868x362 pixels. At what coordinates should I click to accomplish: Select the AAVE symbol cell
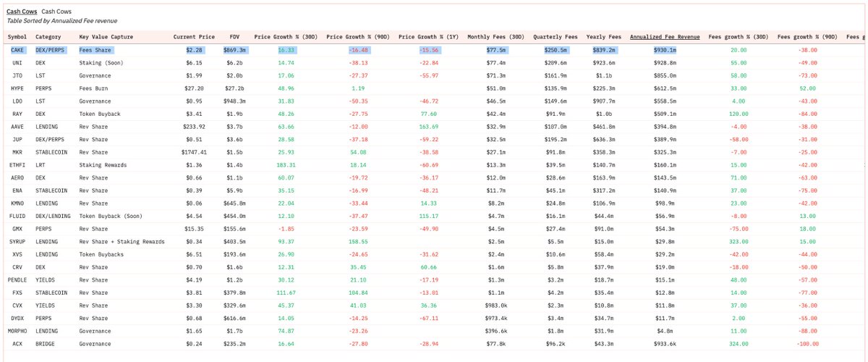tap(18, 127)
